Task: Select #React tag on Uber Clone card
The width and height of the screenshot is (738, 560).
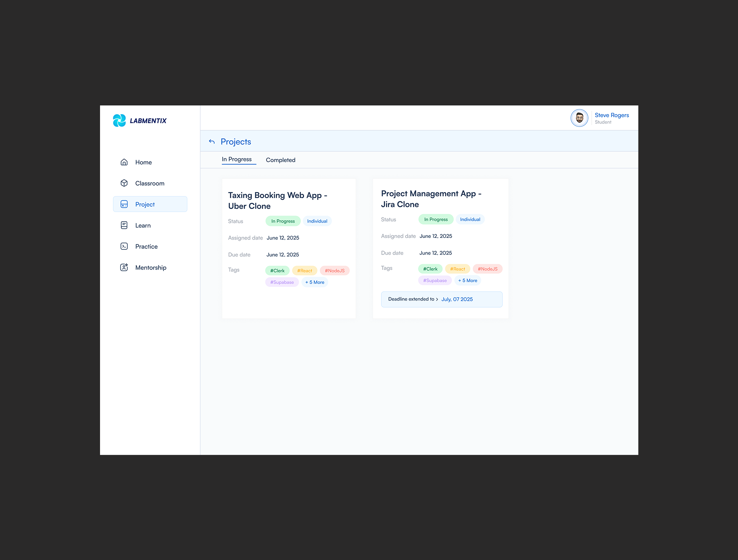Action: pyautogui.click(x=305, y=271)
